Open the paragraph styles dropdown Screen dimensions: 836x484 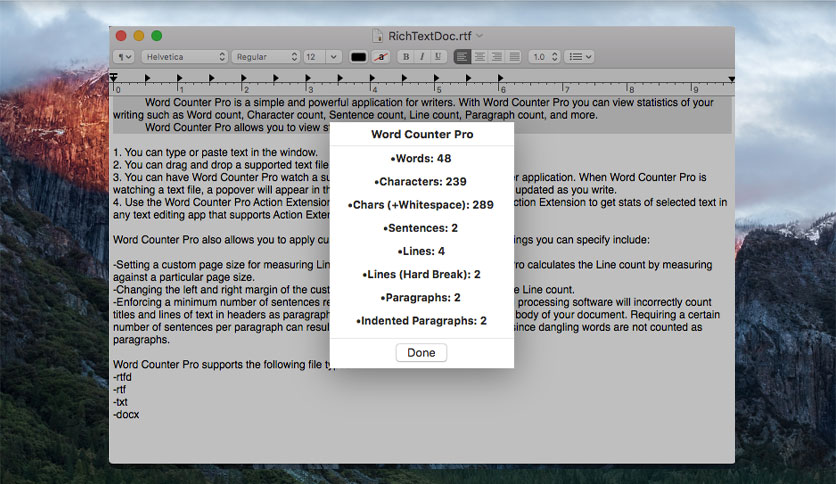[125, 57]
